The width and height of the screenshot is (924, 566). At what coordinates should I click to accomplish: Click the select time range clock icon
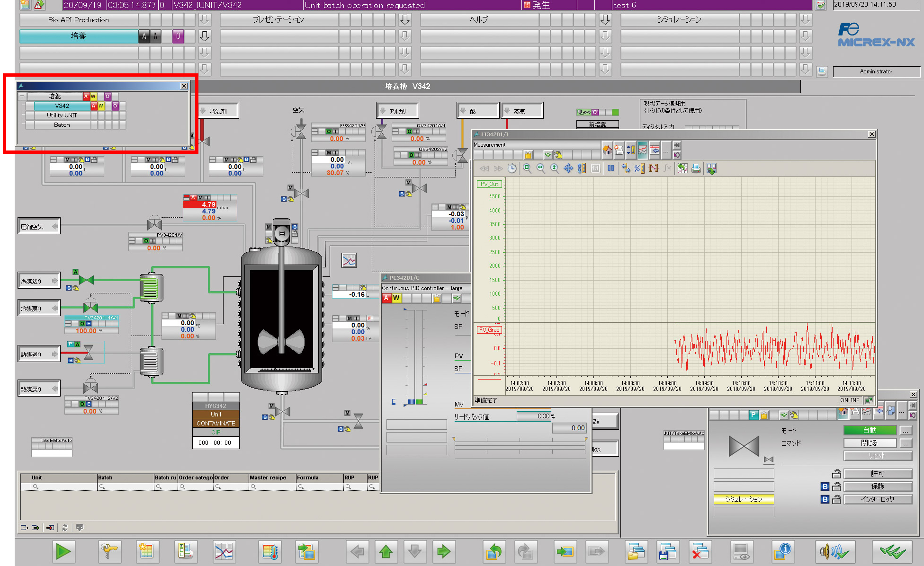pyautogui.click(x=512, y=168)
